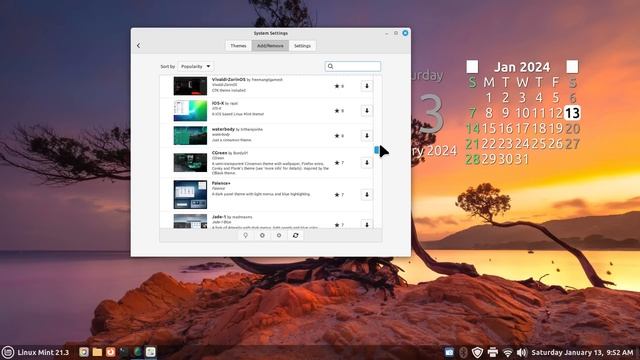Click the refresh arrows button below list

[296, 236]
